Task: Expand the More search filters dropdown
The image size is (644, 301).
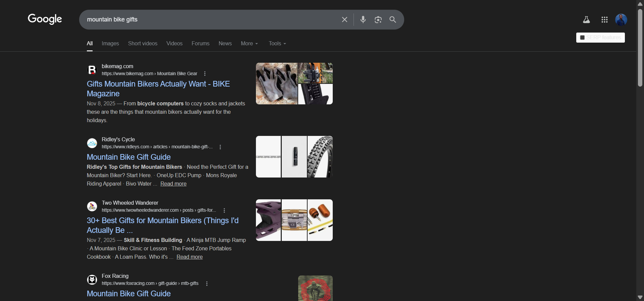Action: point(250,44)
